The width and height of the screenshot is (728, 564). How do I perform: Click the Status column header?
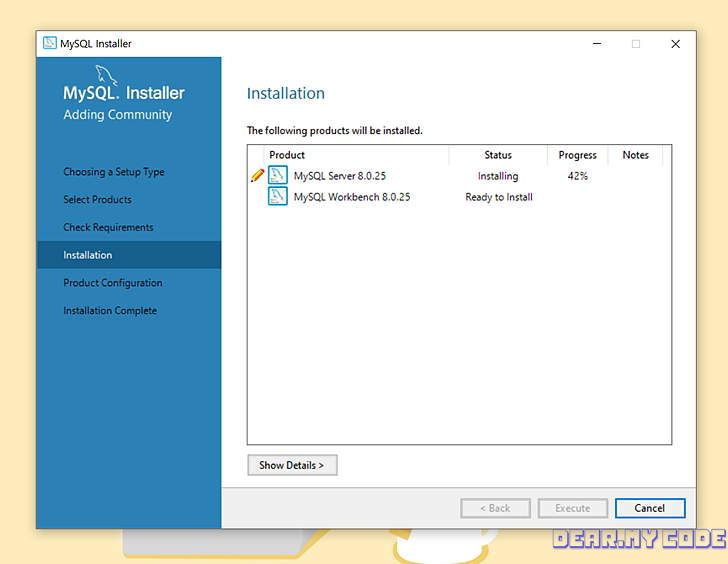tap(498, 155)
